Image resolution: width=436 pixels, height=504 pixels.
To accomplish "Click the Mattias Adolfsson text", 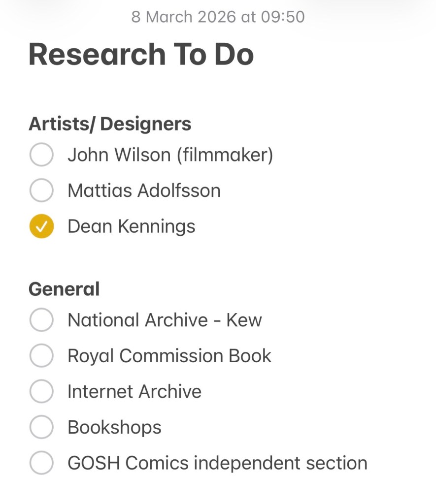I will coord(144,190).
